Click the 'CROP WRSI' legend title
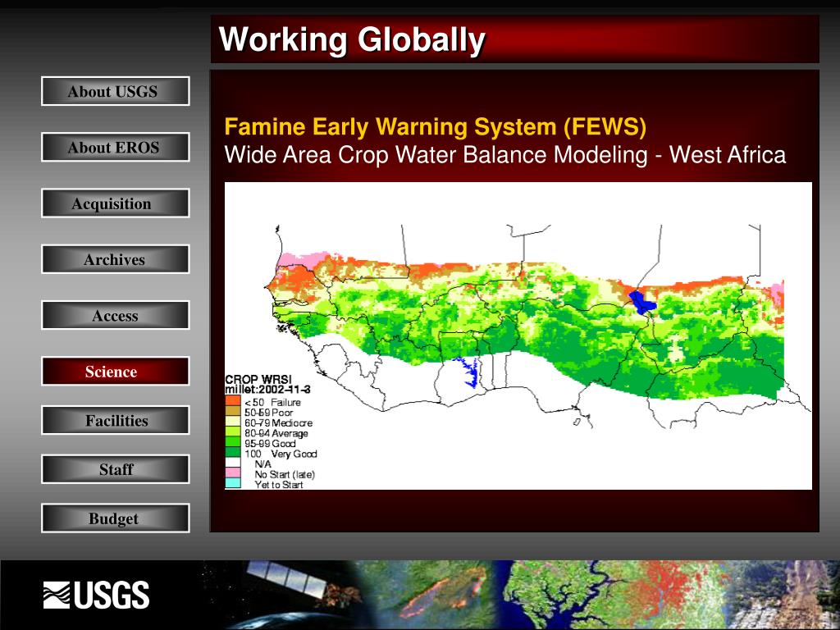Viewport: 840px width, 630px height. pos(258,380)
